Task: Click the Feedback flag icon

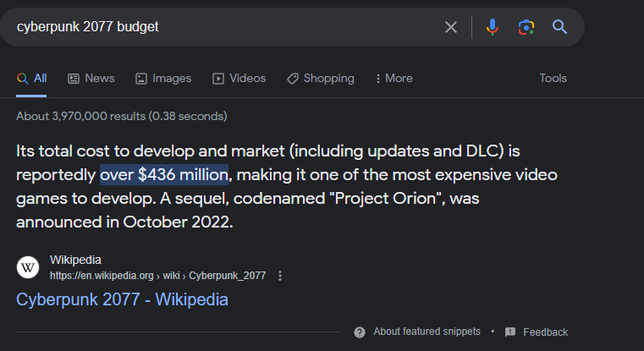Action: [x=510, y=332]
